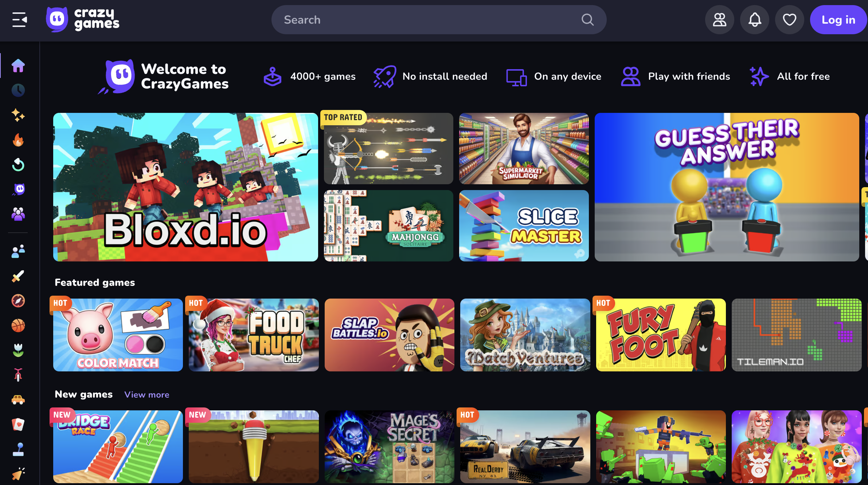868x485 pixels.
Task: Open Food Truck Chef game
Action: (x=254, y=335)
